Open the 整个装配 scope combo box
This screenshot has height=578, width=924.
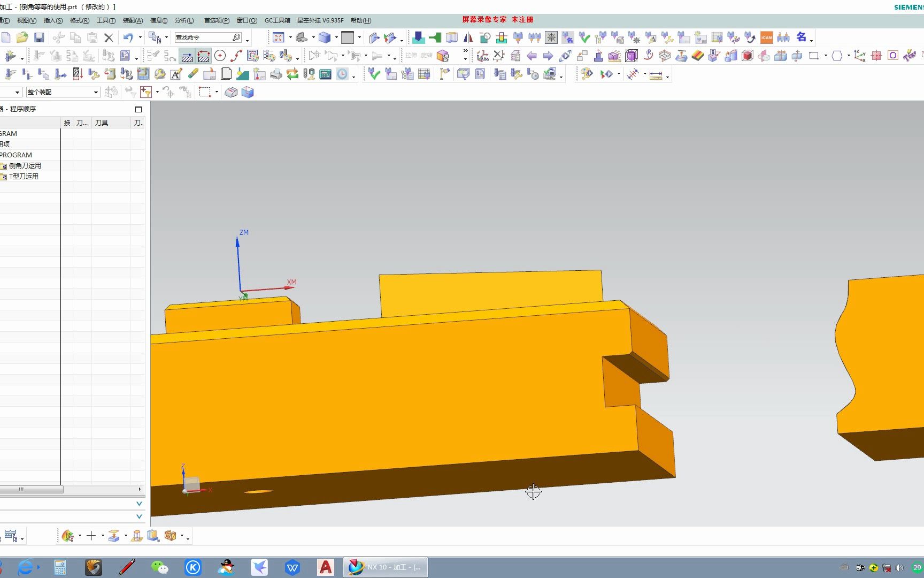pyautogui.click(x=63, y=92)
